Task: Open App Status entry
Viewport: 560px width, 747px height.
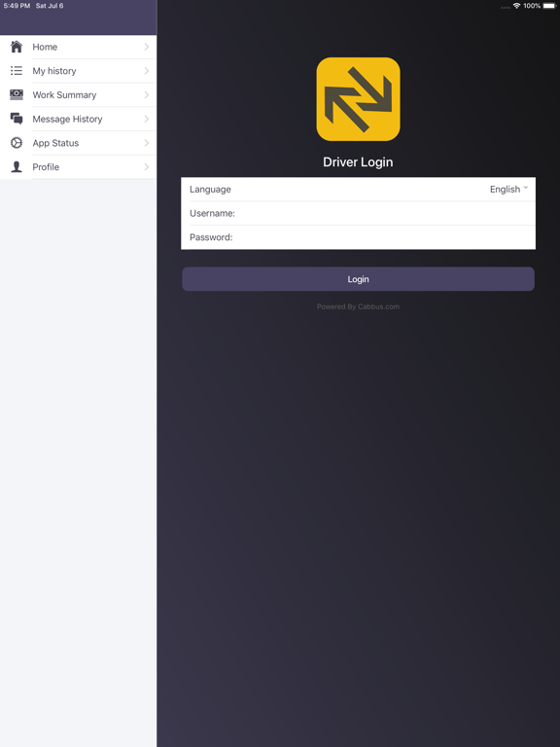Action: coord(78,143)
